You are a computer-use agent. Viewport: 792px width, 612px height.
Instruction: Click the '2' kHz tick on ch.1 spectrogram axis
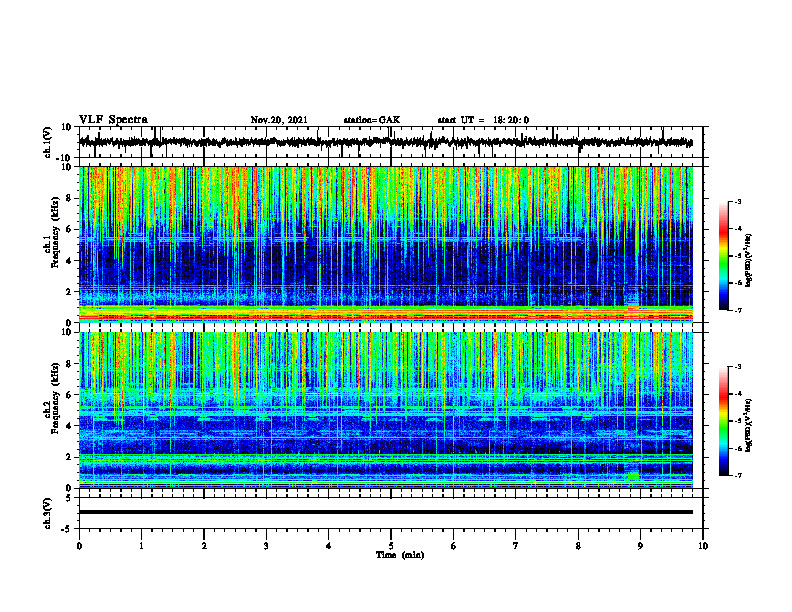click(x=70, y=292)
